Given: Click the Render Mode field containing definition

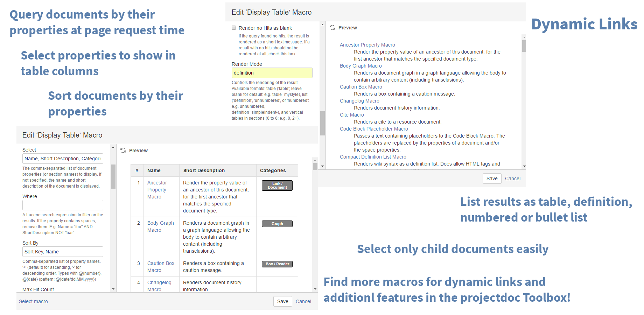Looking at the screenshot, I should coord(272,73).
